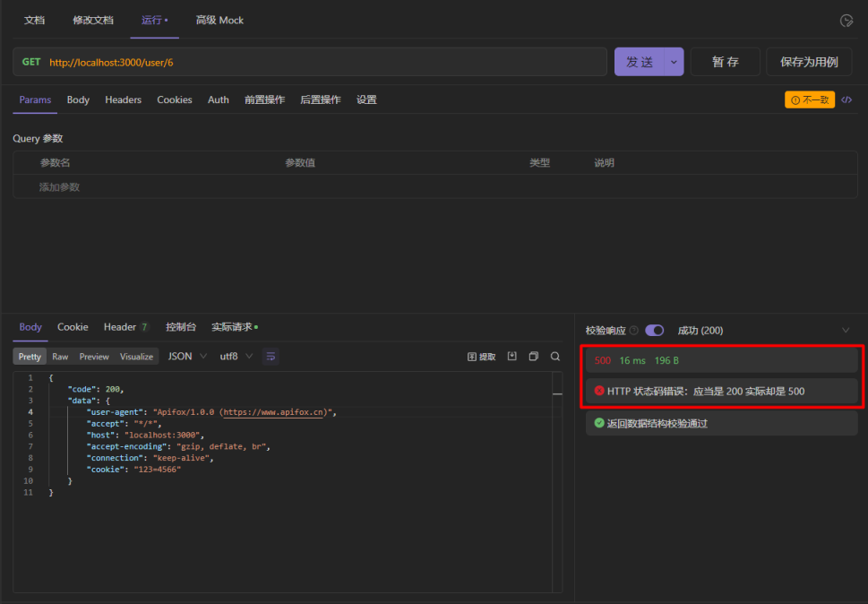Select the Raw view mode
868x604 pixels.
coord(60,357)
